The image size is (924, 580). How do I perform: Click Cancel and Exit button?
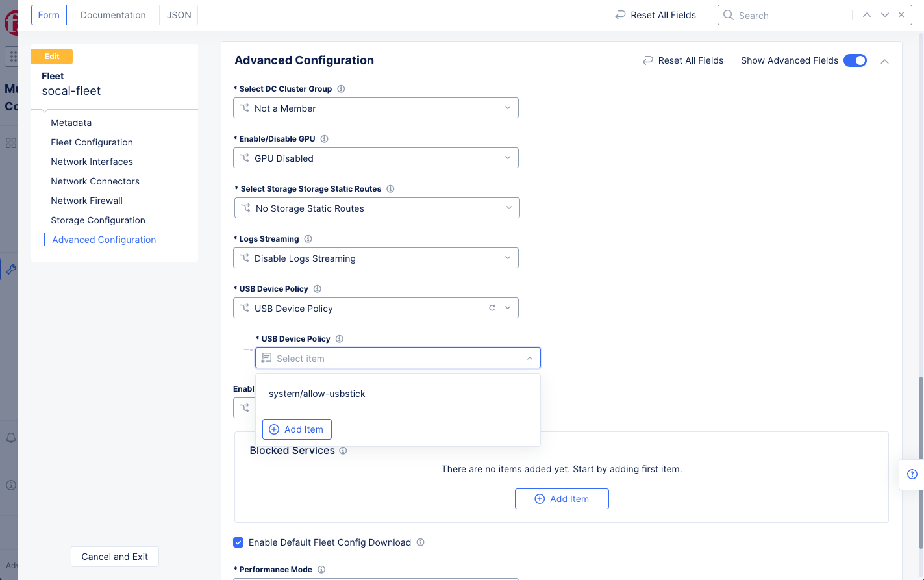[115, 557]
